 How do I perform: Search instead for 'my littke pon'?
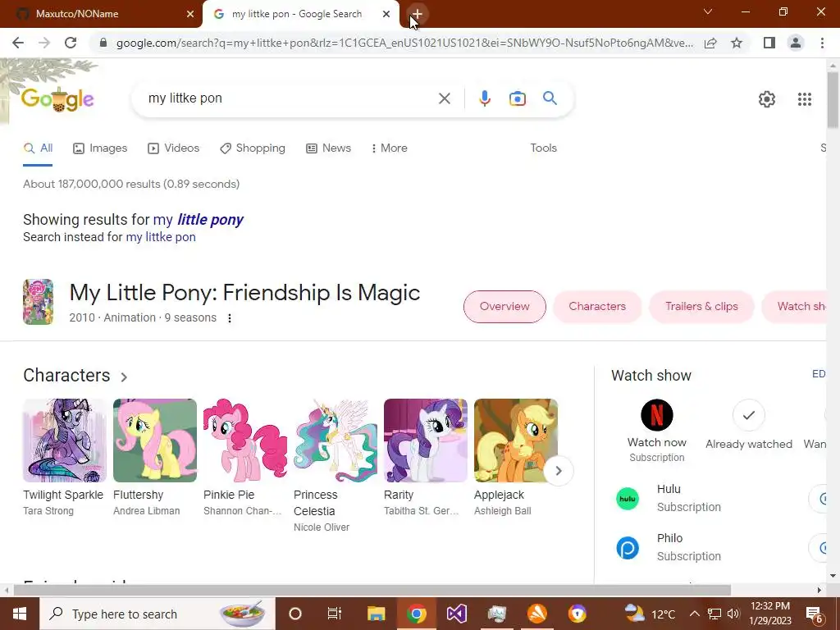(161, 237)
